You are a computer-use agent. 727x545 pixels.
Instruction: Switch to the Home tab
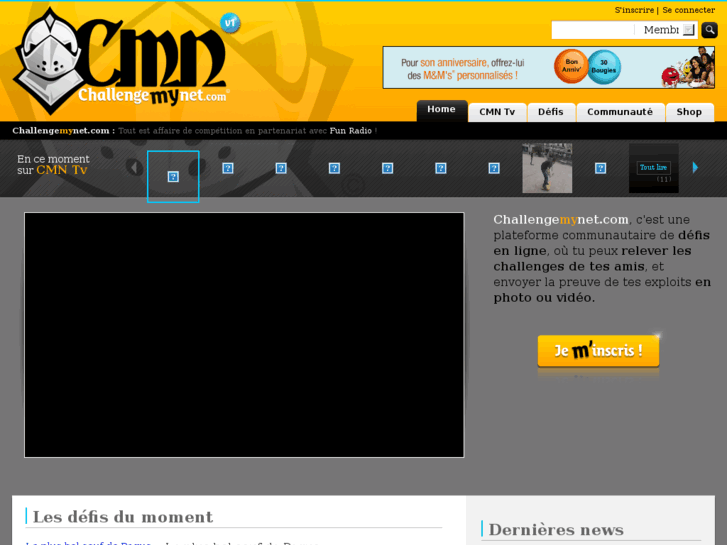click(441, 110)
